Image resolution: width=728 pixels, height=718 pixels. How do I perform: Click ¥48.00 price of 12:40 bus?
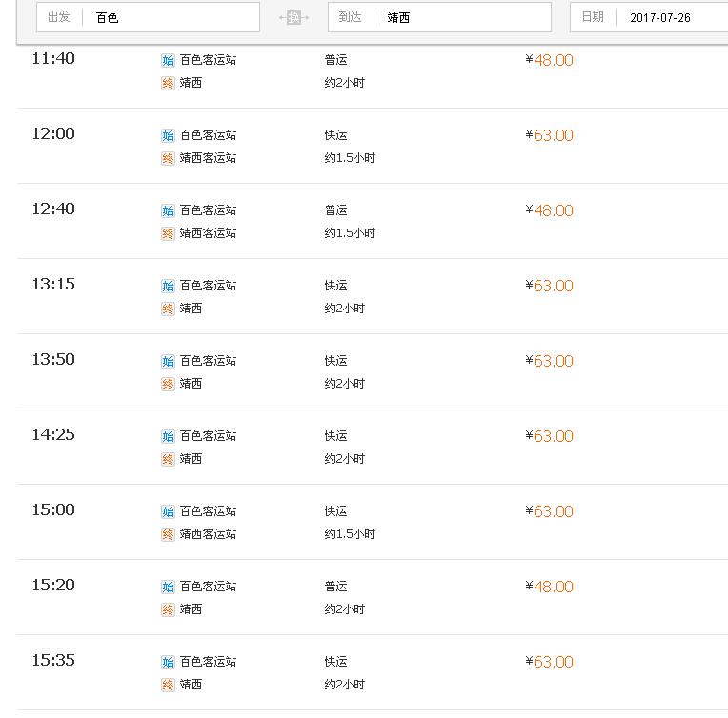tap(549, 210)
